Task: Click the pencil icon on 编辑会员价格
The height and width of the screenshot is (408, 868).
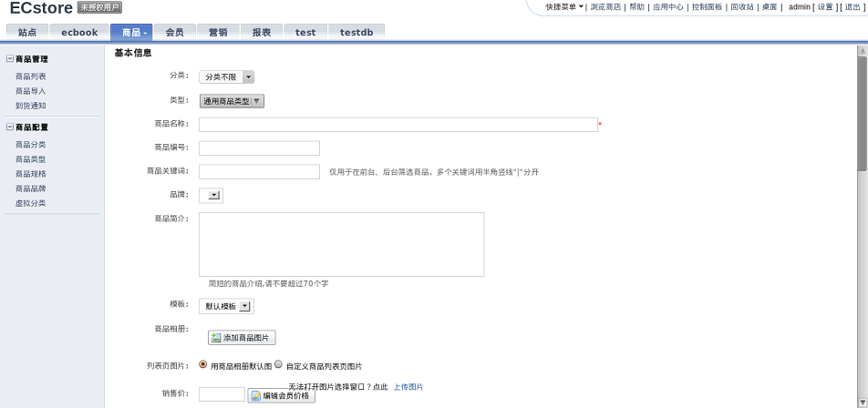Action: (255, 396)
